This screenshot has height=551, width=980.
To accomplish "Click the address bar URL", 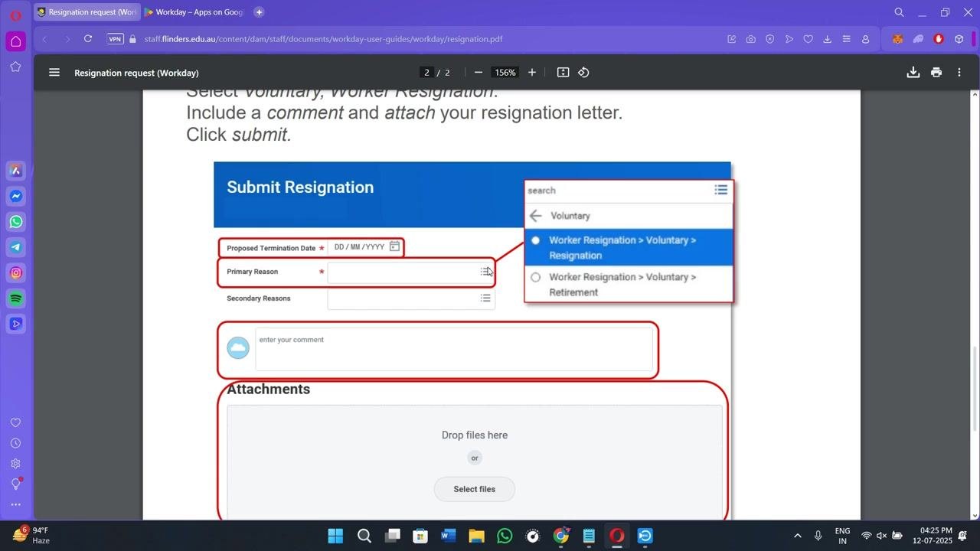I will pyautogui.click(x=323, y=39).
